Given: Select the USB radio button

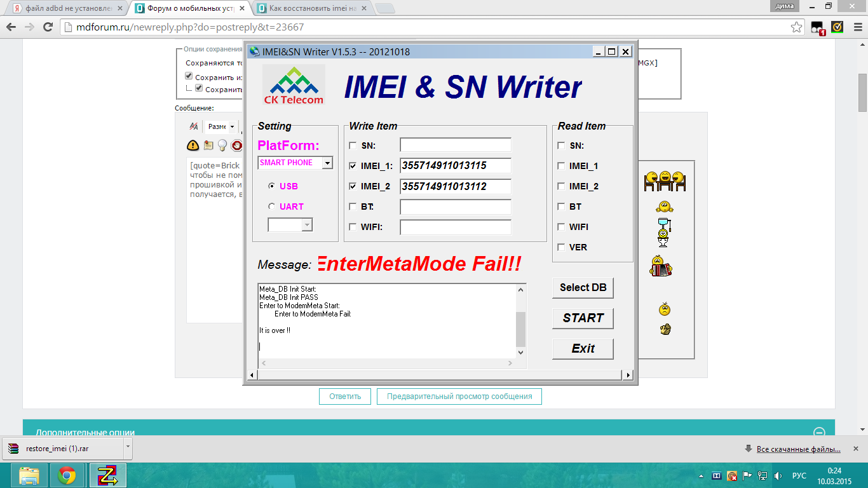Looking at the screenshot, I should click(272, 186).
